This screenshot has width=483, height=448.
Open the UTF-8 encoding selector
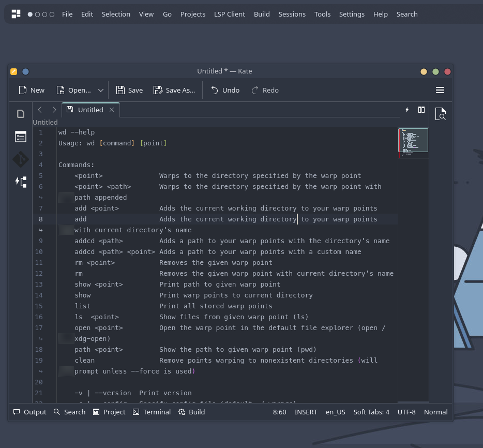pyautogui.click(x=406, y=412)
